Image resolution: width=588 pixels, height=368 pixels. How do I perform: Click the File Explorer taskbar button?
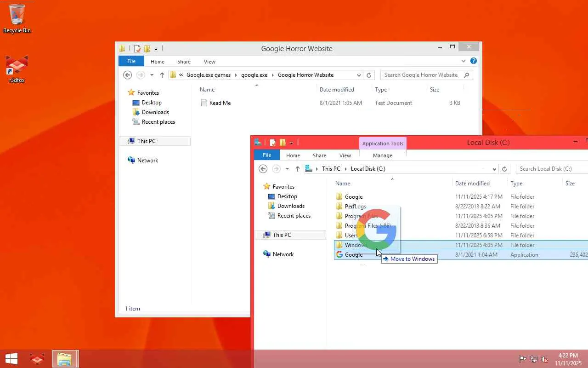coord(64,359)
